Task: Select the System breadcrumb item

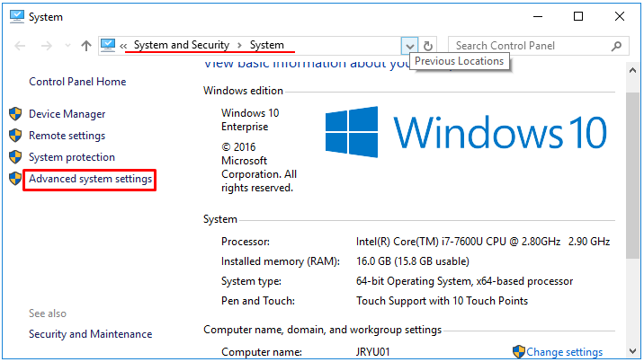Action: (266, 45)
